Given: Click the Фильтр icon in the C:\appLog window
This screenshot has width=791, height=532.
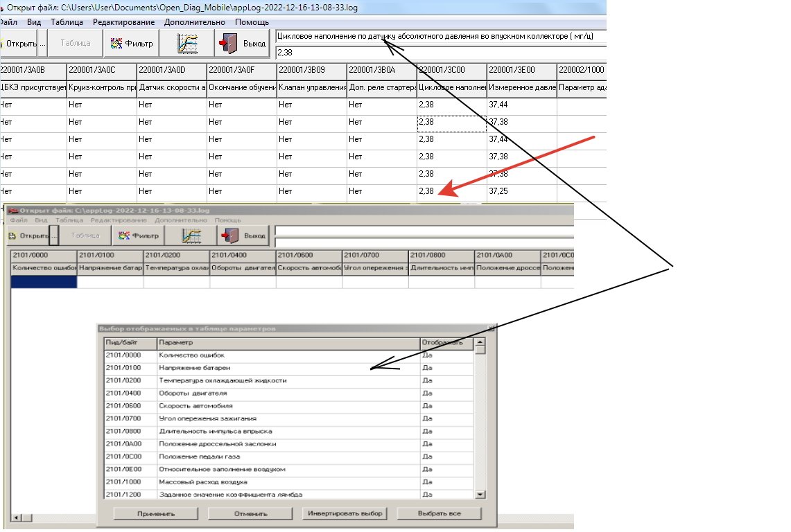Looking at the screenshot, I should (x=139, y=236).
